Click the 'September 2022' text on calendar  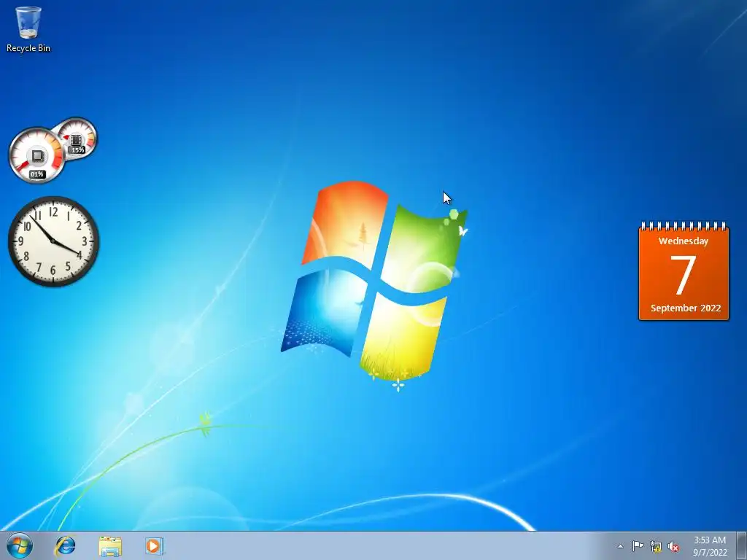[x=686, y=308]
